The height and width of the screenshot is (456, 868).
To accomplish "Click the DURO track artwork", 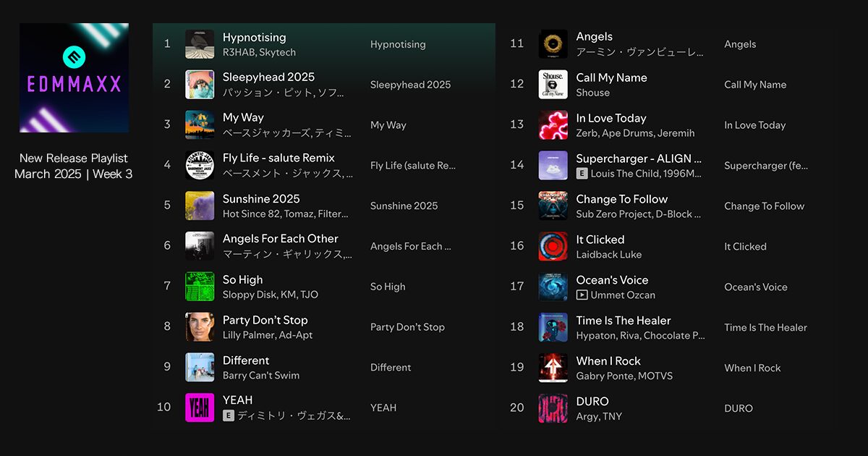I will [553, 408].
